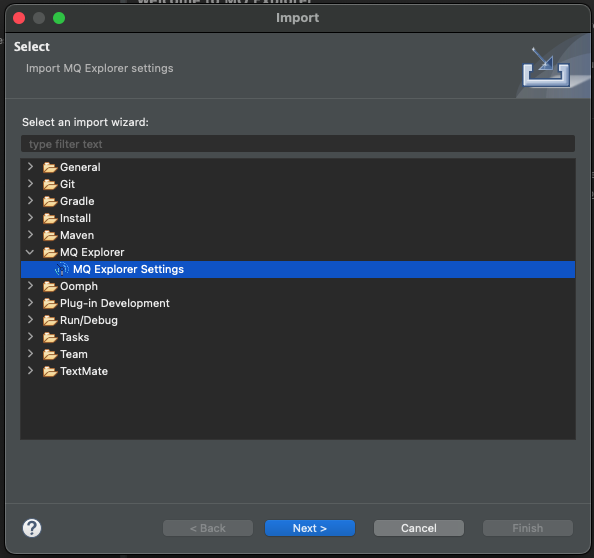Collapse the MQ Explorer category
Screen dimensions: 594x558
tap(30, 252)
